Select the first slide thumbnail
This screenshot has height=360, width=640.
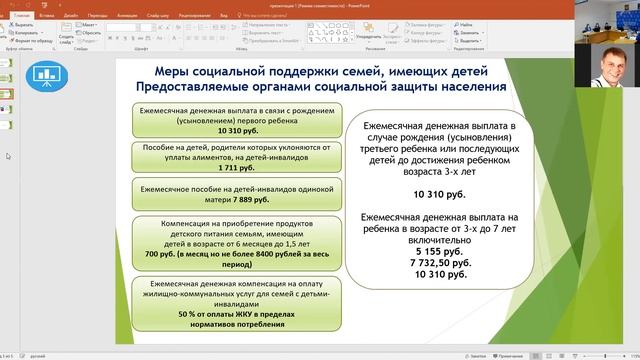(x=6, y=63)
